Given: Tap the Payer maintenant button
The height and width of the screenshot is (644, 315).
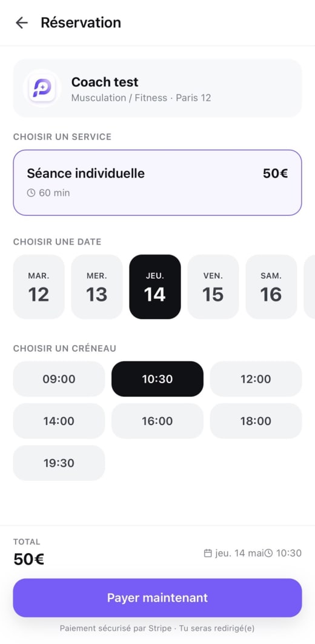Looking at the screenshot, I should point(157,597).
